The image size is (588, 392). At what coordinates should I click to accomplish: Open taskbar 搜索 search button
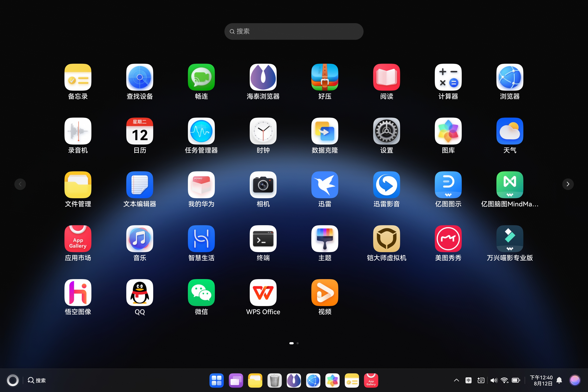coord(37,380)
